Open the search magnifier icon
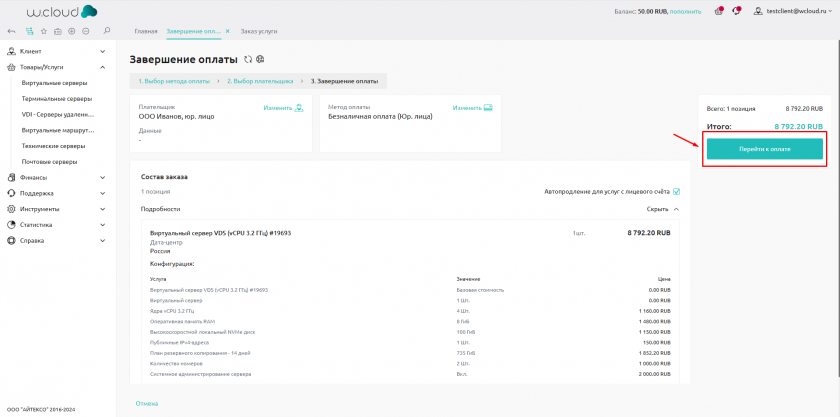This screenshot has height=417, width=840. click(x=107, y=32)
